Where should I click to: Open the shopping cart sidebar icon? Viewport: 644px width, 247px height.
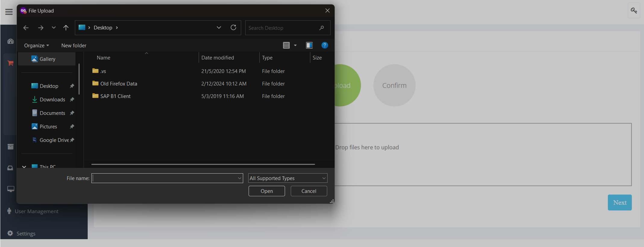11,63
